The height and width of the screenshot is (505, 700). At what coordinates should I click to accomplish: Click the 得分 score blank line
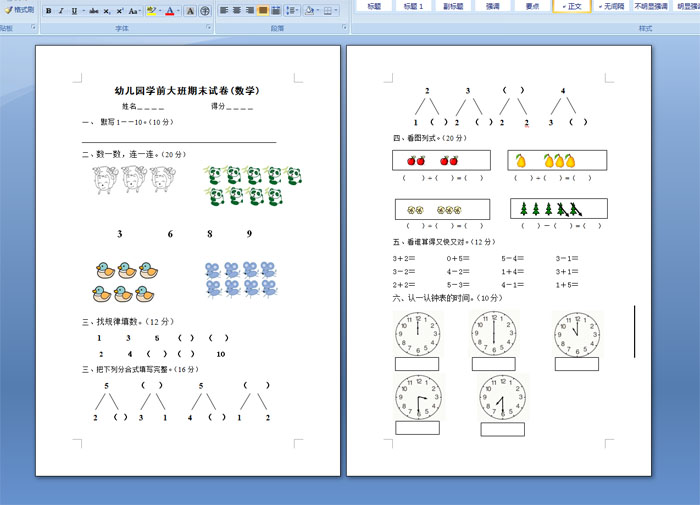click(x=240, y=107)
